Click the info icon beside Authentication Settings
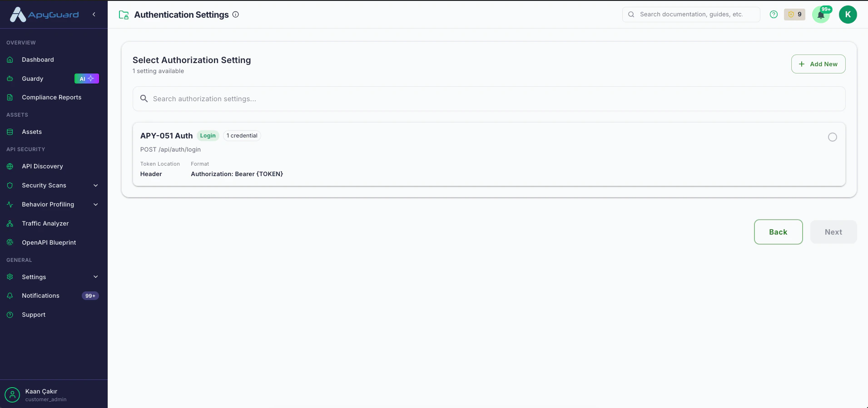Image resolution: width=868 pixels, height=408 pixels. (x=236, y=15)
